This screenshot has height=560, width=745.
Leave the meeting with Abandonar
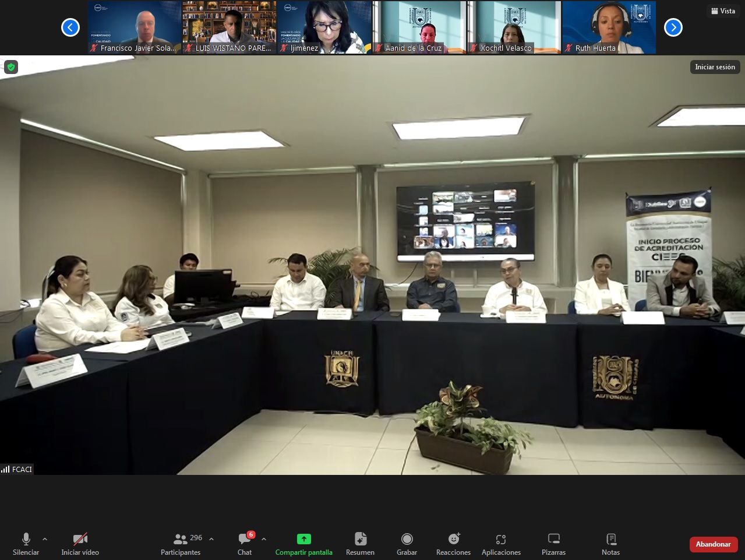pos(713,544)
